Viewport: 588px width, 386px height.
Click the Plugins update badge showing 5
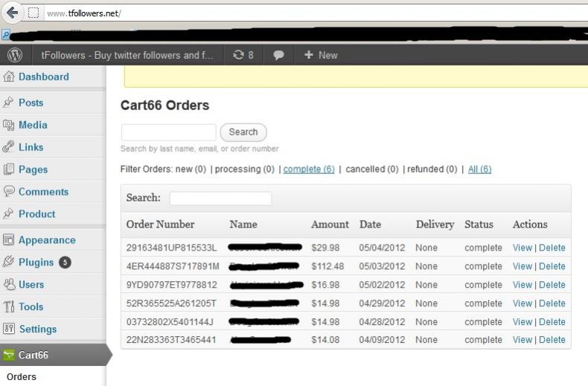[x=65, y=263]
